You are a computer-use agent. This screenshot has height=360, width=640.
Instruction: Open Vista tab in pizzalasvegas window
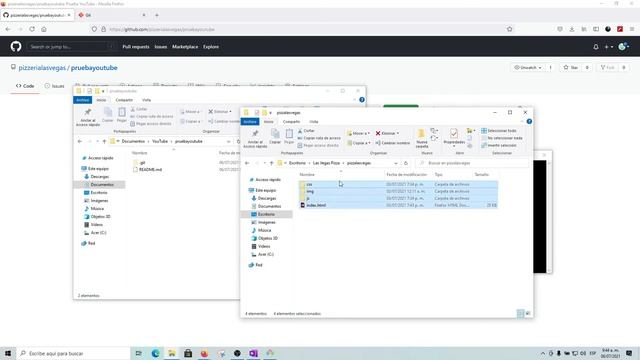pos(313,122)
